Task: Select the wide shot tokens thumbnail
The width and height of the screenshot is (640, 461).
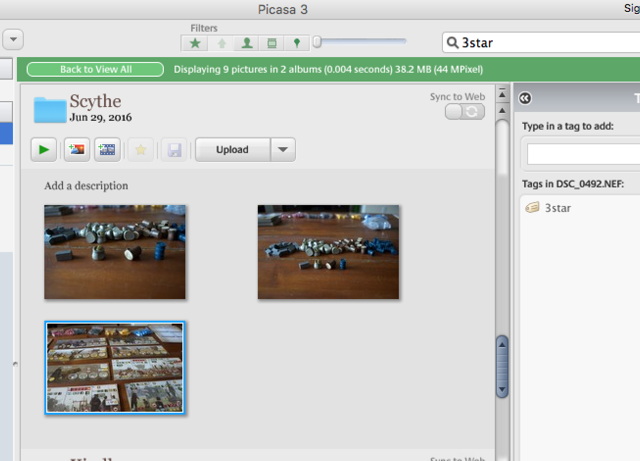Action: coord(328,252)
